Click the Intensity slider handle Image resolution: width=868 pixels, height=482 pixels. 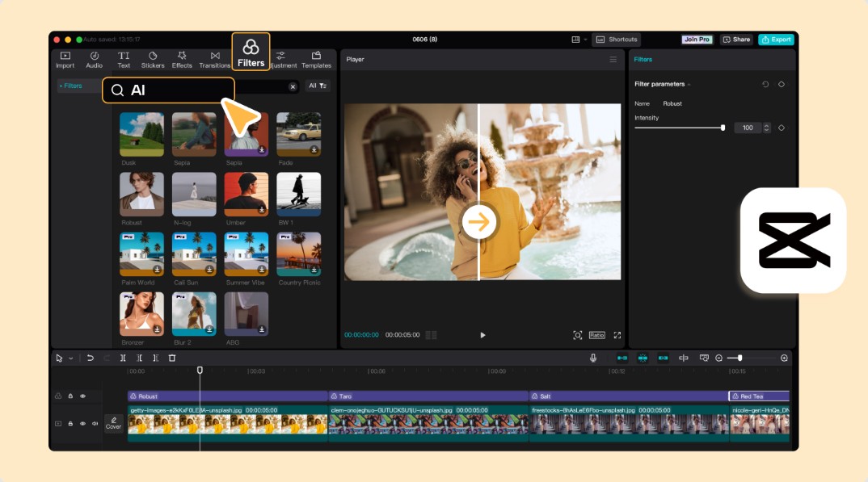723,128
